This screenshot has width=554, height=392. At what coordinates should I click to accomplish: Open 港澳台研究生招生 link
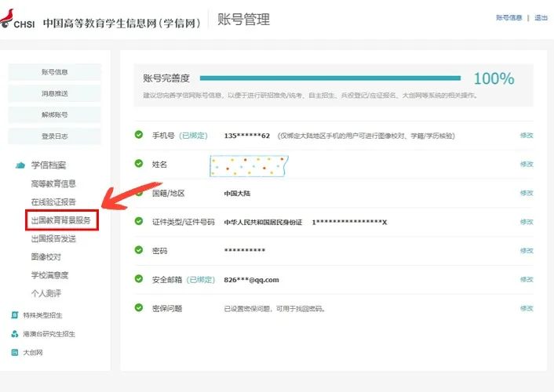(x=49, y=334)
